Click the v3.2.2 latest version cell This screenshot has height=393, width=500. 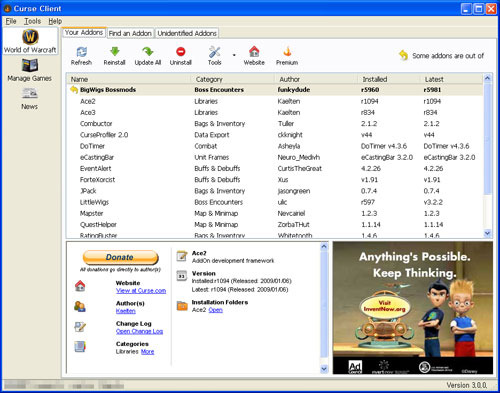pyautogui.click(x=433, y=202)
